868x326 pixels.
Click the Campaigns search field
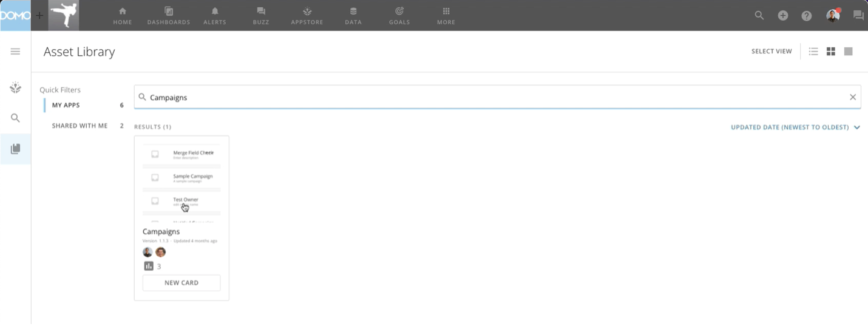497,97
